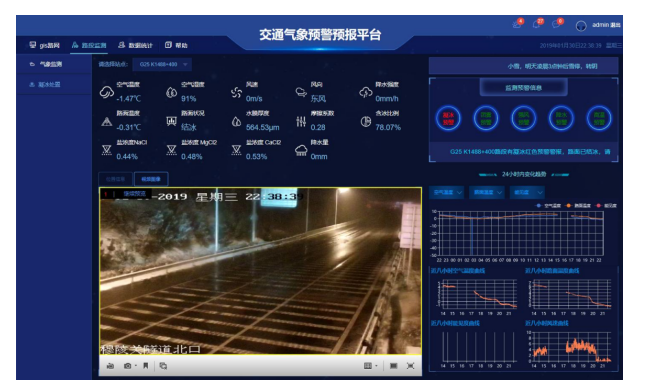
Task: Click the wind speed fan icon beside 0m/s
Action: point(236,92)
